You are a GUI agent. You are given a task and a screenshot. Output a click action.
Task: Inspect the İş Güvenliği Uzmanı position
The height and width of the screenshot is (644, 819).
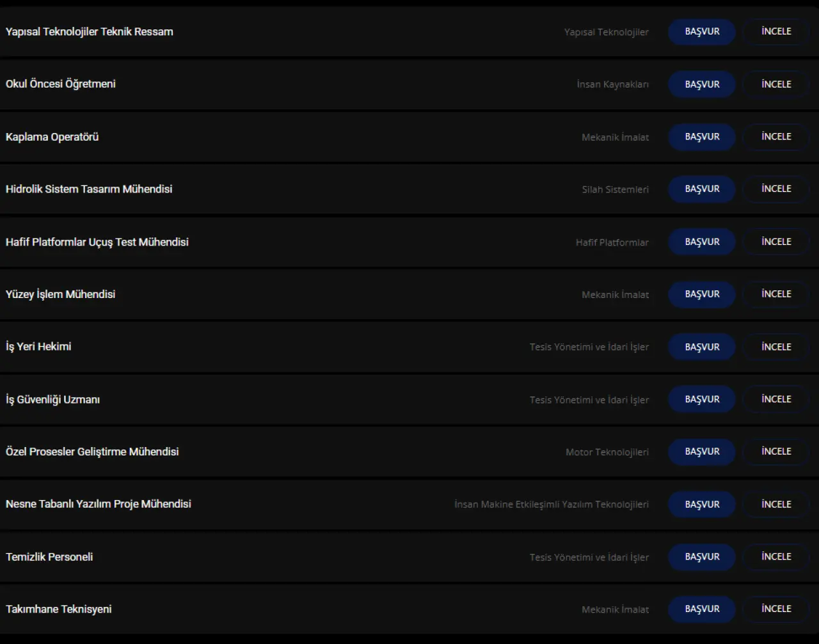coord(776,399)
